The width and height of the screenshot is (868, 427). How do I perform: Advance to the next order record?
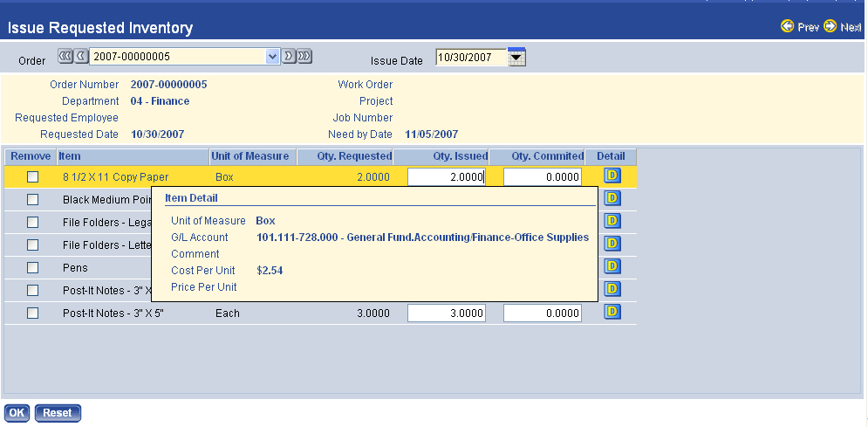coord(289,57)
